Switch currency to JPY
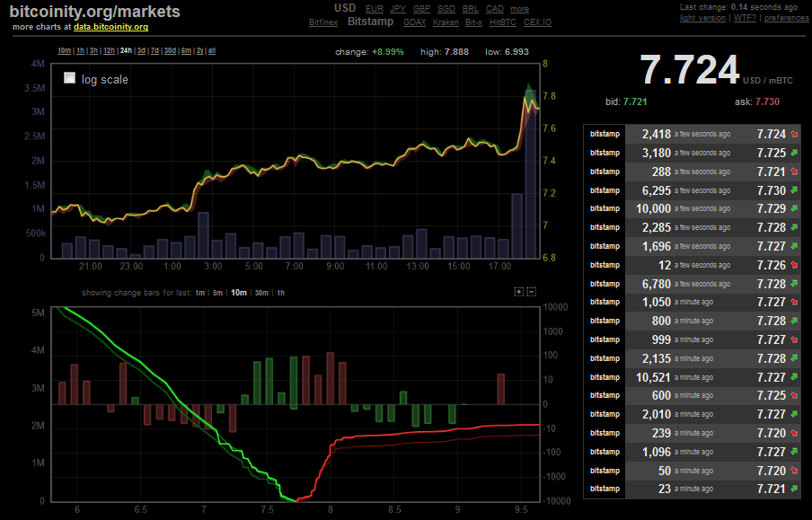 397,8
